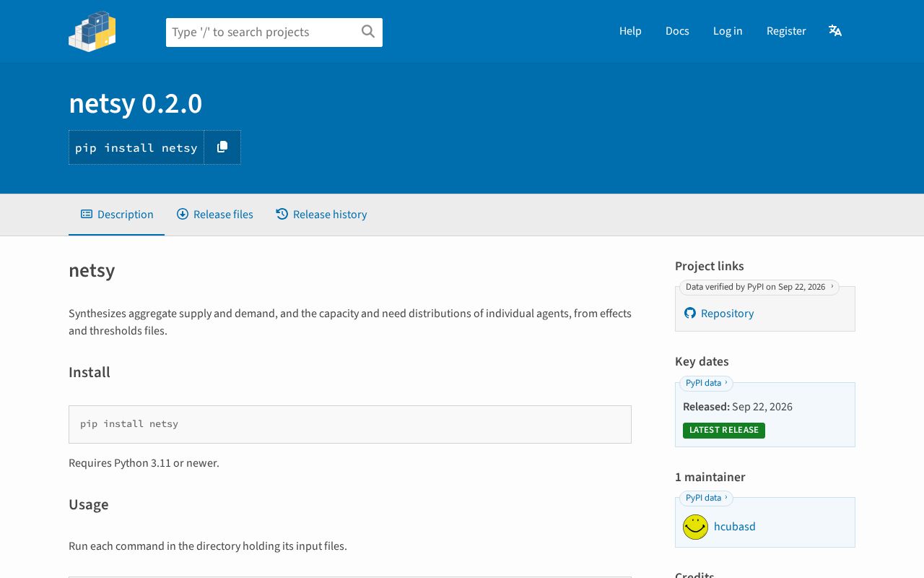Open the hcubasd maintainer profile
Image resolution: width=924 pixels, height=578 pixels.
[735, 527]
